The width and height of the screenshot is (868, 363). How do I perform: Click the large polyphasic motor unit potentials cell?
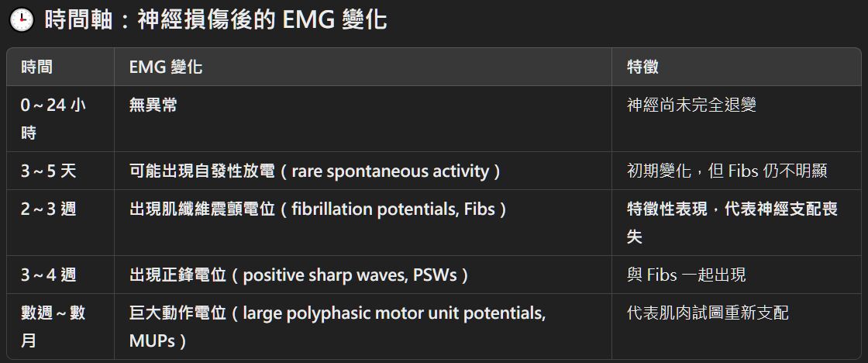pos(337,326)
